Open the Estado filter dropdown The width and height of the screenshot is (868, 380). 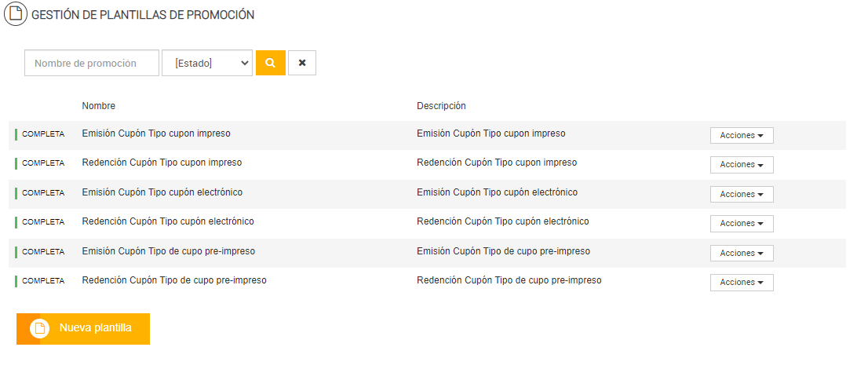point(207,63)
